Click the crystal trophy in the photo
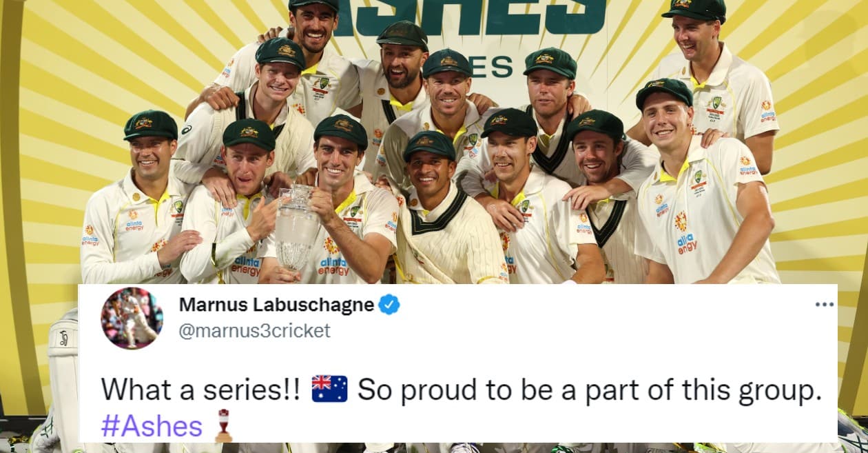The width and height of the screenshot is (868, 453). pos(296,226)
